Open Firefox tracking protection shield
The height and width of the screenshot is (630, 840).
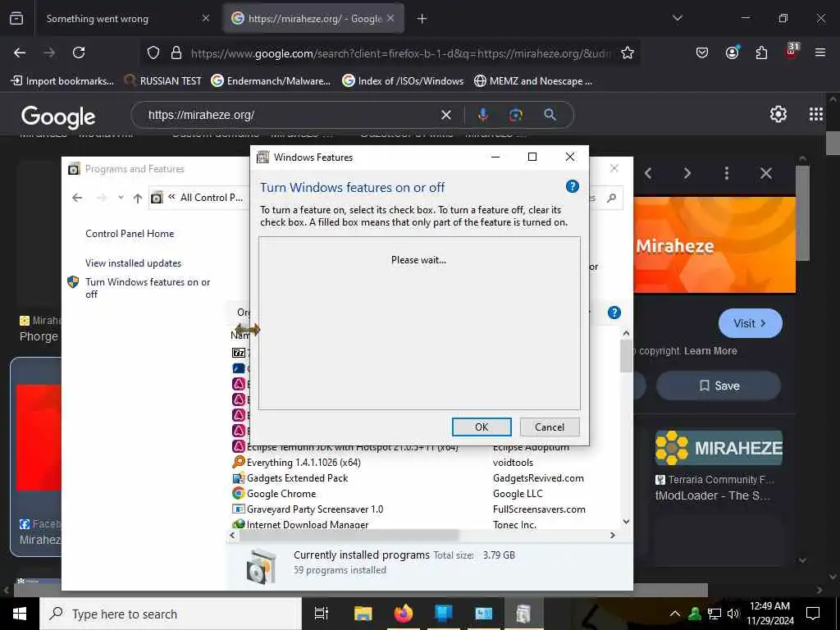coord(153,53)
